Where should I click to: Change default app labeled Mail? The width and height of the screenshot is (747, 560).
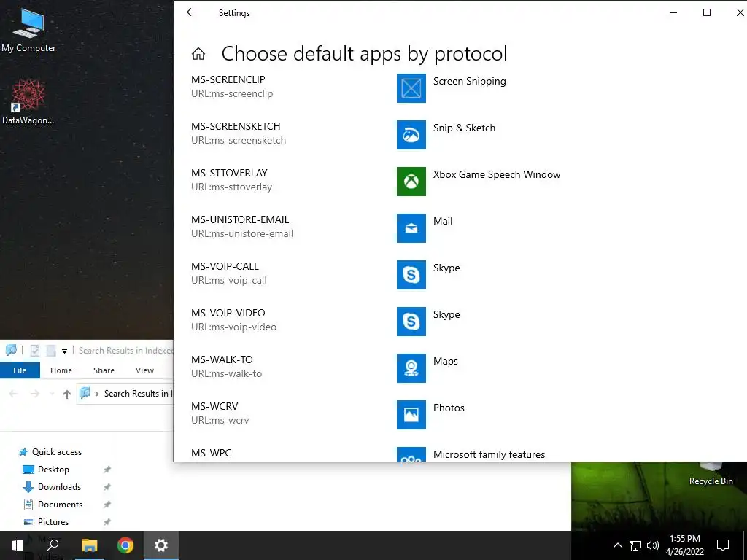click(x=443, y=222)
